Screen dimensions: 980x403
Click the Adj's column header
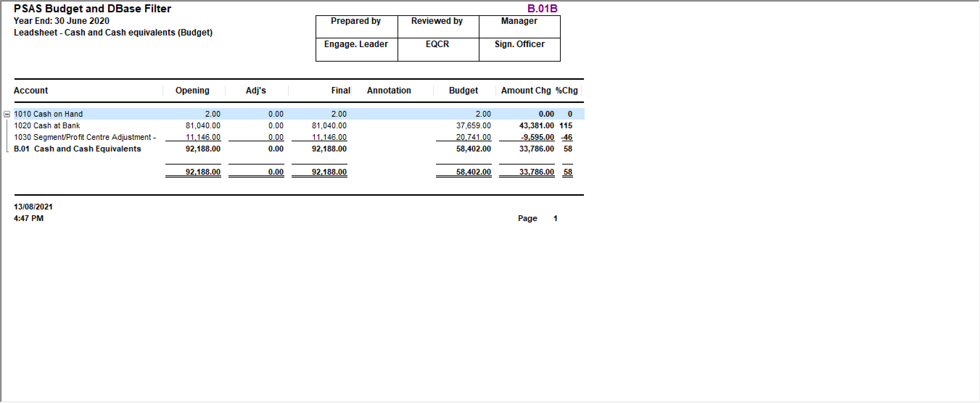coord(256,91)
